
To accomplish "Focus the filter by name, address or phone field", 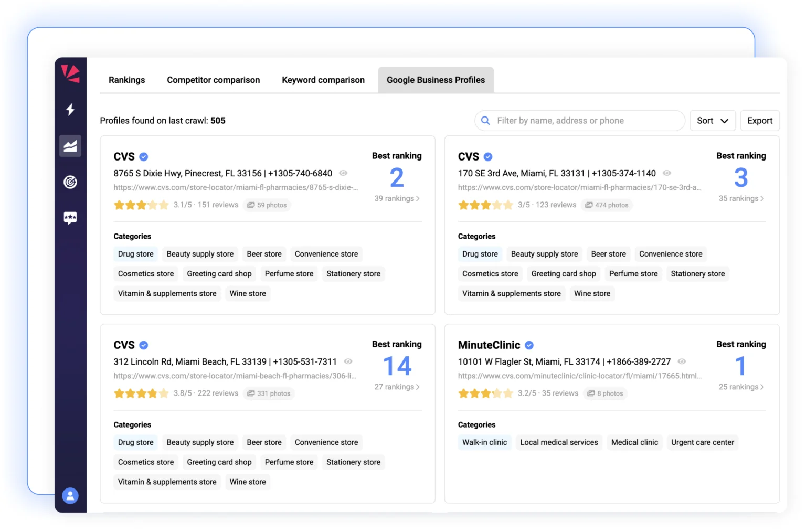I will coord(580,121).
